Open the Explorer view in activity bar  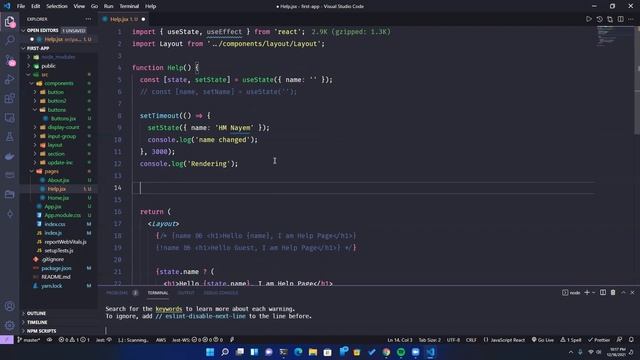[x=9, y=21]
